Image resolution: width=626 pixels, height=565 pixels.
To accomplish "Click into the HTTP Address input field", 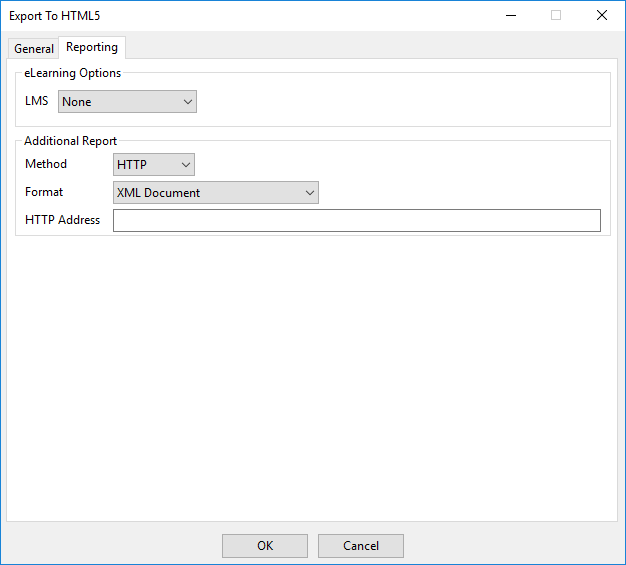I will point(357,220).
